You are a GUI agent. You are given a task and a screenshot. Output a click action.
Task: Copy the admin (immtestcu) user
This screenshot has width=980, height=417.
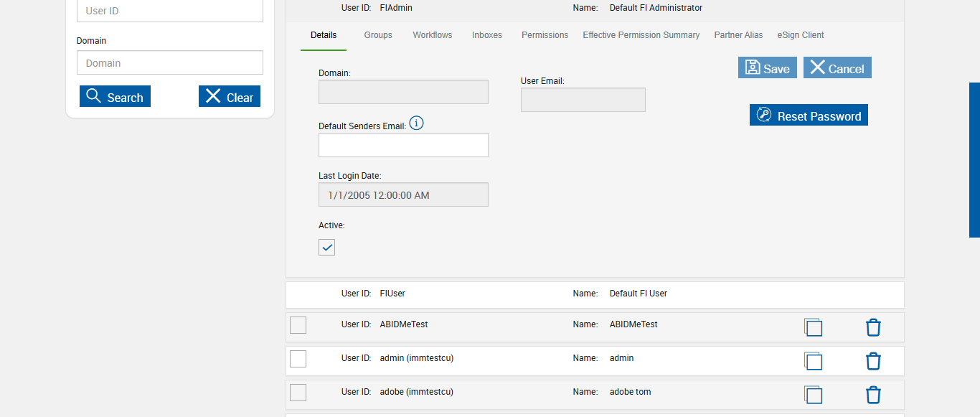(813, 361)
